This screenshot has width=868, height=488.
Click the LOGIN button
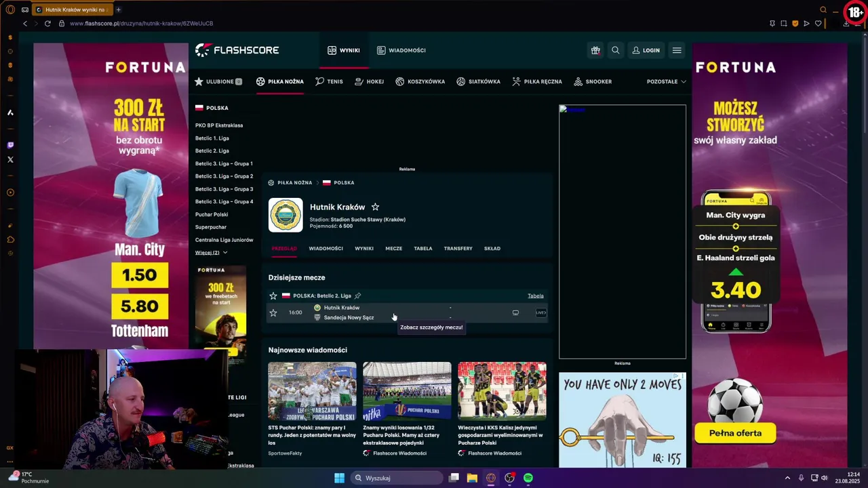coord(646,50)
